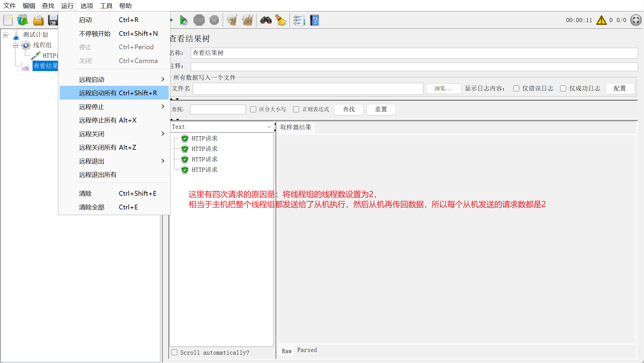Open the Templates toolbar icon
Screen dimensions: 644x363
tap(23, 20)
